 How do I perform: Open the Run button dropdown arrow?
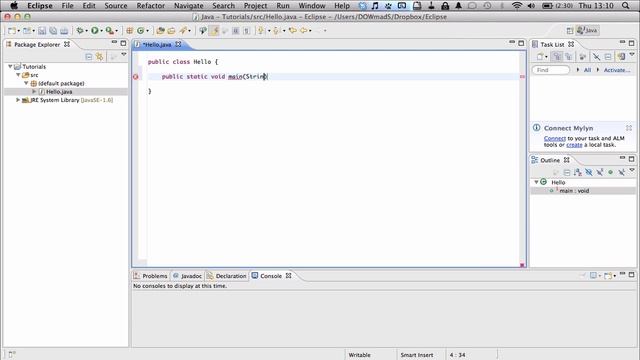click(x=101, y=31)
